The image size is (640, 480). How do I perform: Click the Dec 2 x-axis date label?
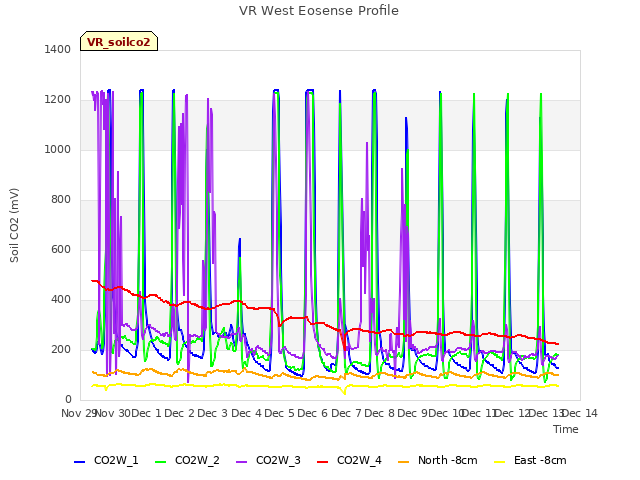pyautogui.click(x=180, y=413)
